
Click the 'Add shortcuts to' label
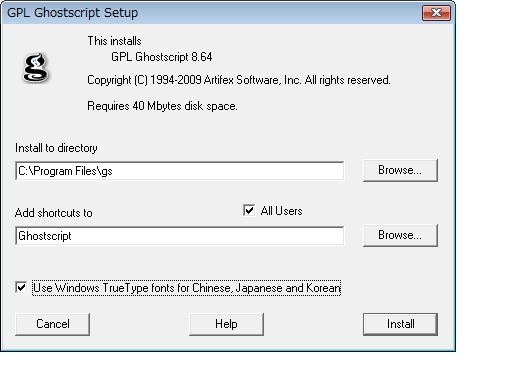pos(54,213)
